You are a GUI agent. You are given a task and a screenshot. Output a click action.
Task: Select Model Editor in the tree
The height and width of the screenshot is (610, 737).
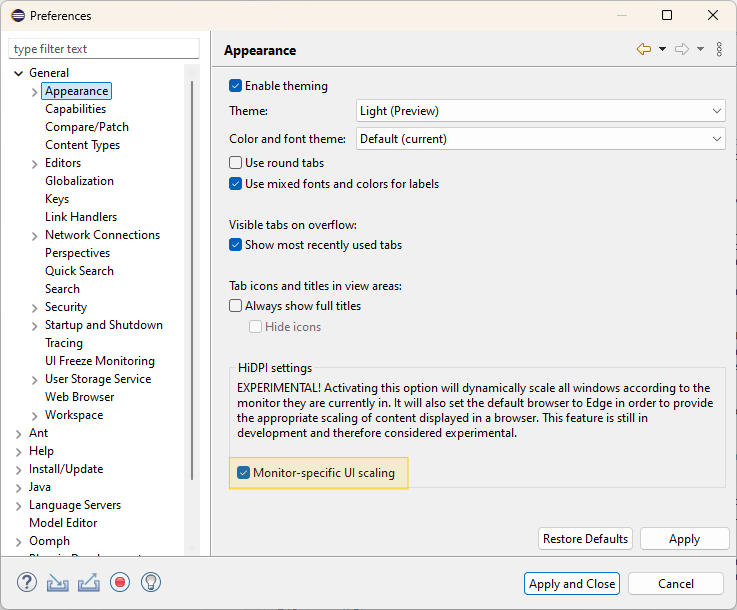(x=63, y=523)
